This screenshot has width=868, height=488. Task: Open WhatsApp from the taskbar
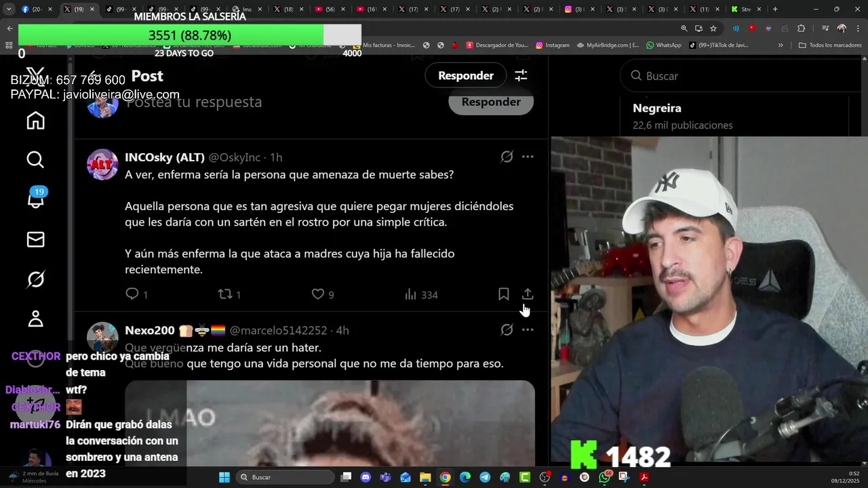(x=604, y=477)
